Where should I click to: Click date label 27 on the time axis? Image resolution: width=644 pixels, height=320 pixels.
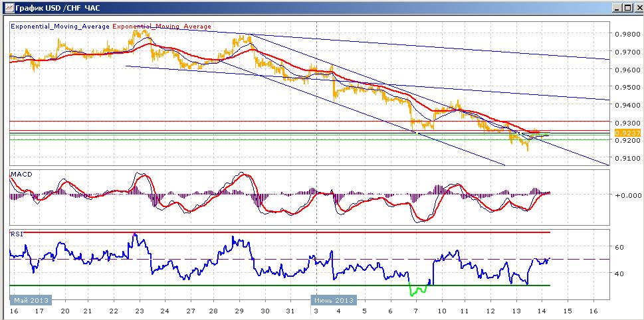click(190, 311)
